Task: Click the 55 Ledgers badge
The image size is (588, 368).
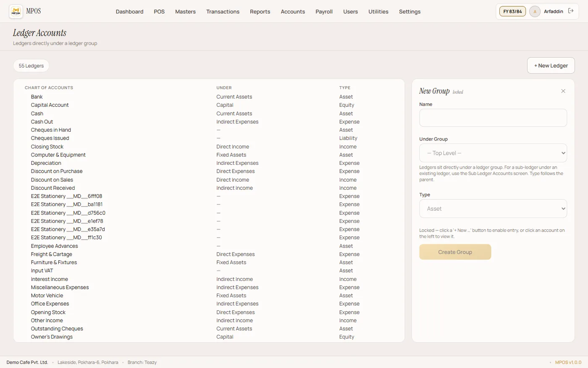Action: pyautogui.click(x=31, y=66)
